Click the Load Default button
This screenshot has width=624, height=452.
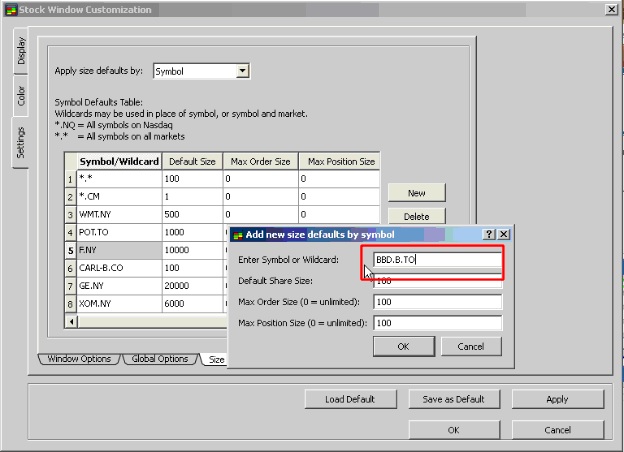pos(350,399)
